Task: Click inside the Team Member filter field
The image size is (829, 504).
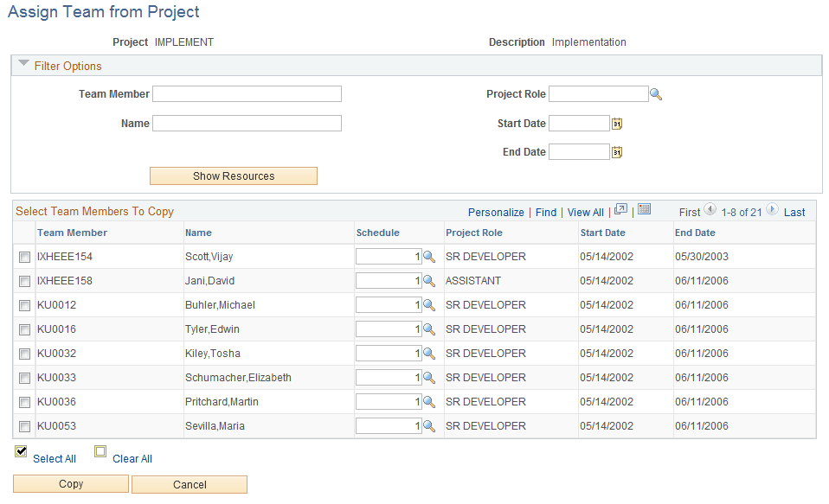Action: pyautogui.click(x=247, y=93)
